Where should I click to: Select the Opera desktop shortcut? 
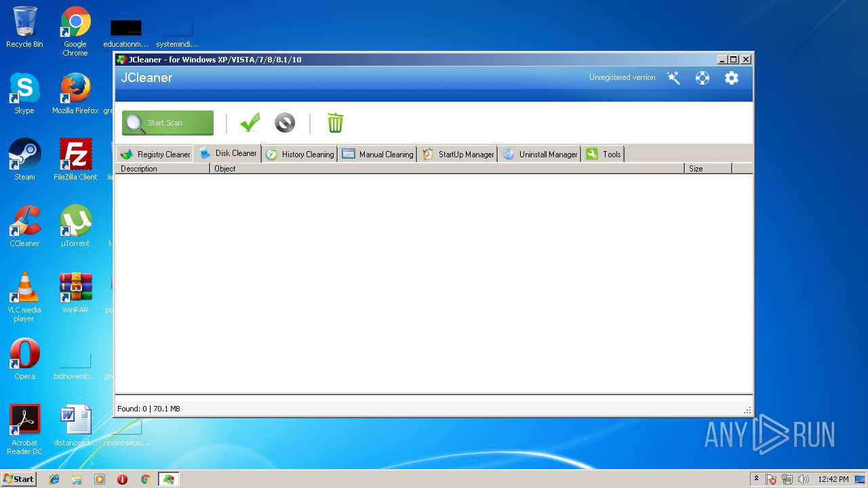pos(24,359)
